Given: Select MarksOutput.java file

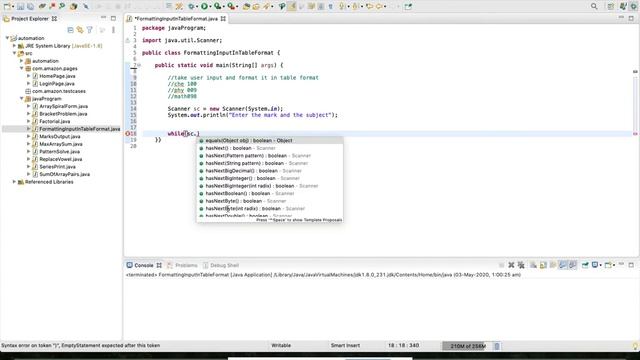Looking at the screenshot, I should coord(60,136).
